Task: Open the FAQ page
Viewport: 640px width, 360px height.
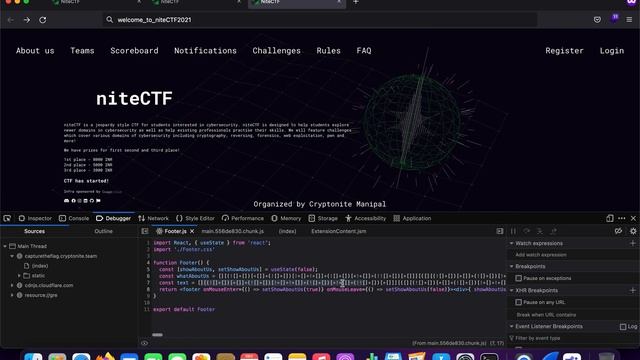Action: tap(364, 51)
